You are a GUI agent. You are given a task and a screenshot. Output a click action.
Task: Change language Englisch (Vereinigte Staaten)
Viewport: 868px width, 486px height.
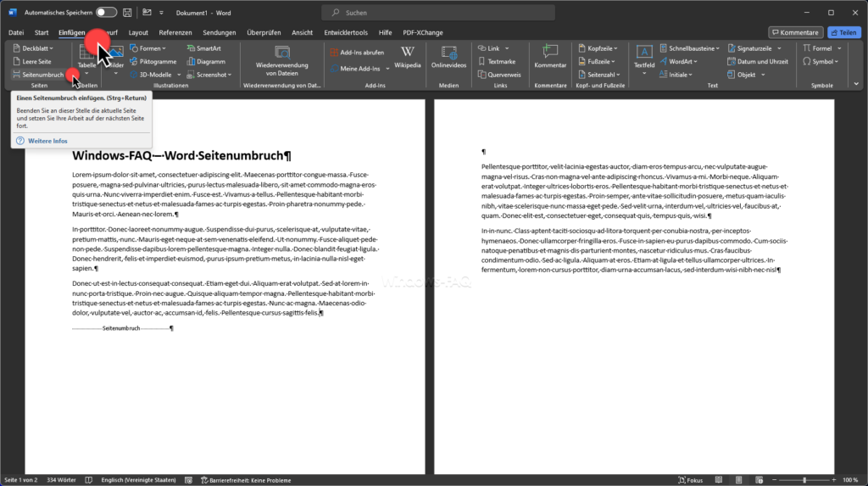coord(138,480)
